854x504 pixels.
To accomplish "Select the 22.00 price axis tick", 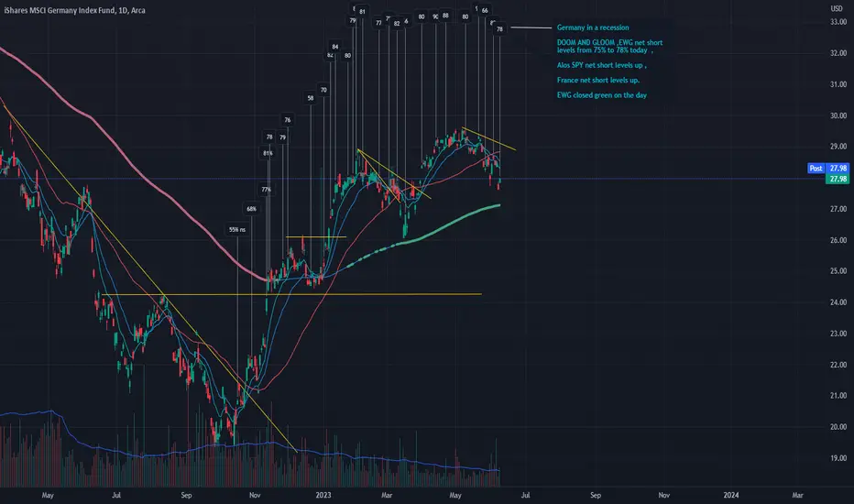I will tap(838, 365).
